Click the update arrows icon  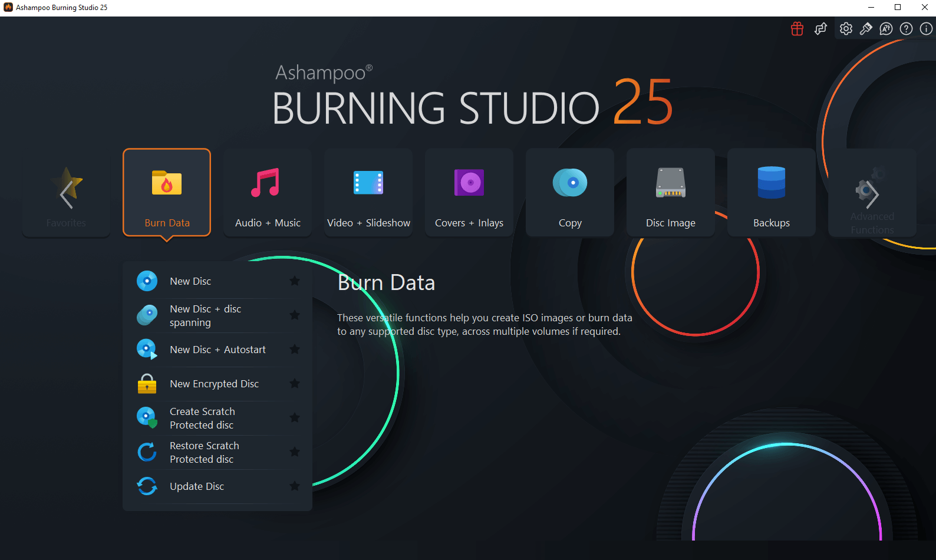[820, 29]
